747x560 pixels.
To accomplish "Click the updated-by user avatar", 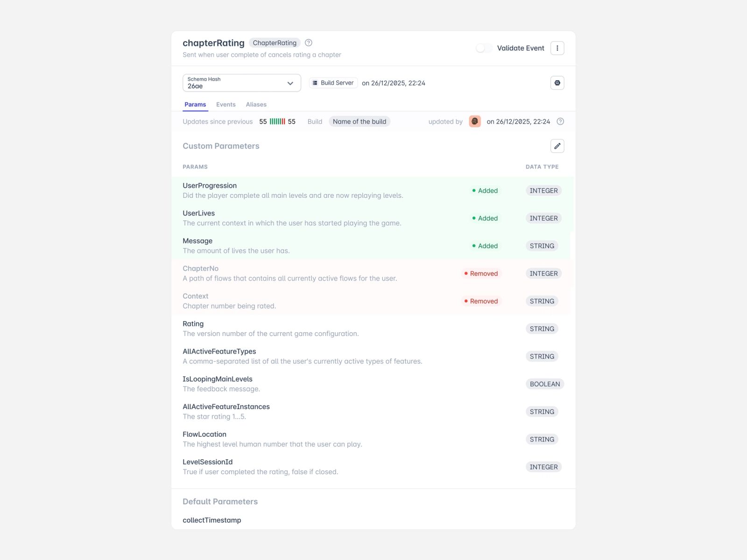I will 475,121.
